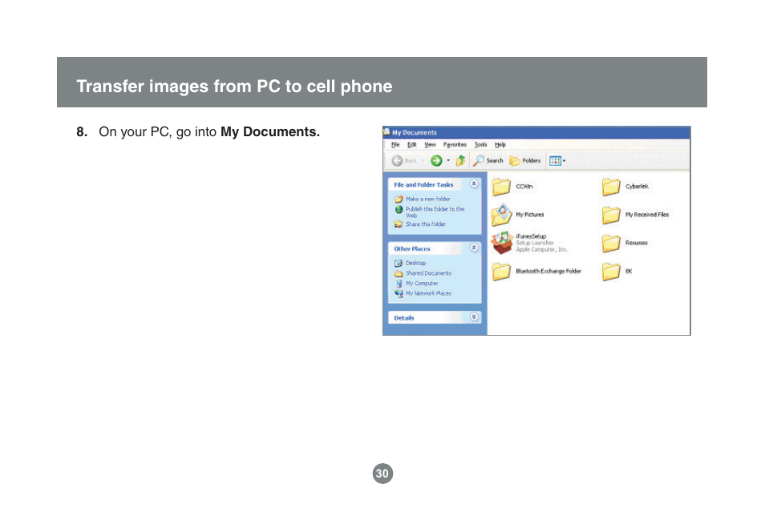Image resolution: width=765 pixels, height=532 pixels.
Task: Go to Desktop in Other Places
Action: click(415, 263)
